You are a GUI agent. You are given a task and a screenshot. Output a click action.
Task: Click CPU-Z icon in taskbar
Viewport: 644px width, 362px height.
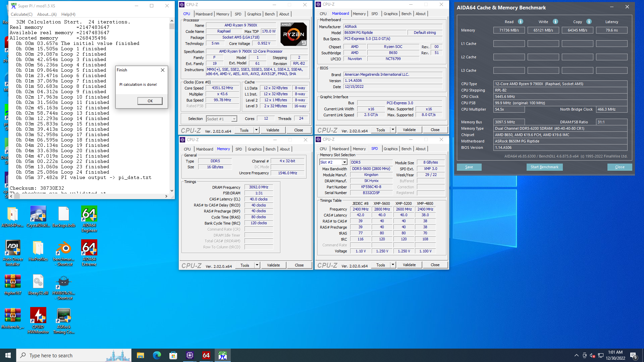[x=190, y=355]
